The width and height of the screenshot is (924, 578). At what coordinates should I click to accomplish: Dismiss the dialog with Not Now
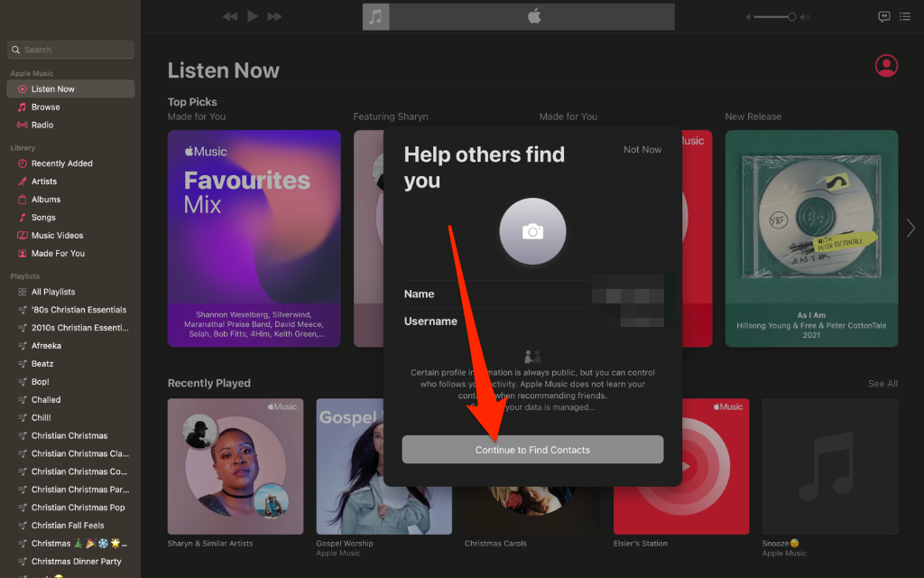(642, 150)
